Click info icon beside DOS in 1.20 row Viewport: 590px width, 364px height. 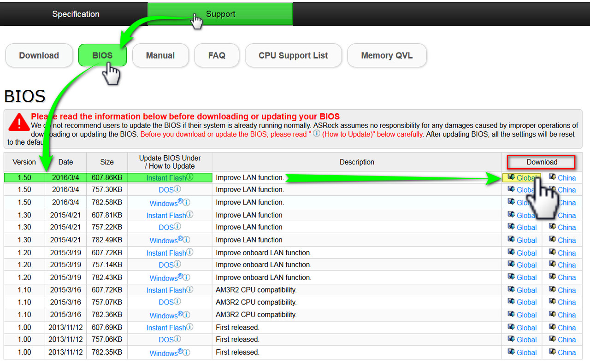pyautogui.click(x=177, y=264)
